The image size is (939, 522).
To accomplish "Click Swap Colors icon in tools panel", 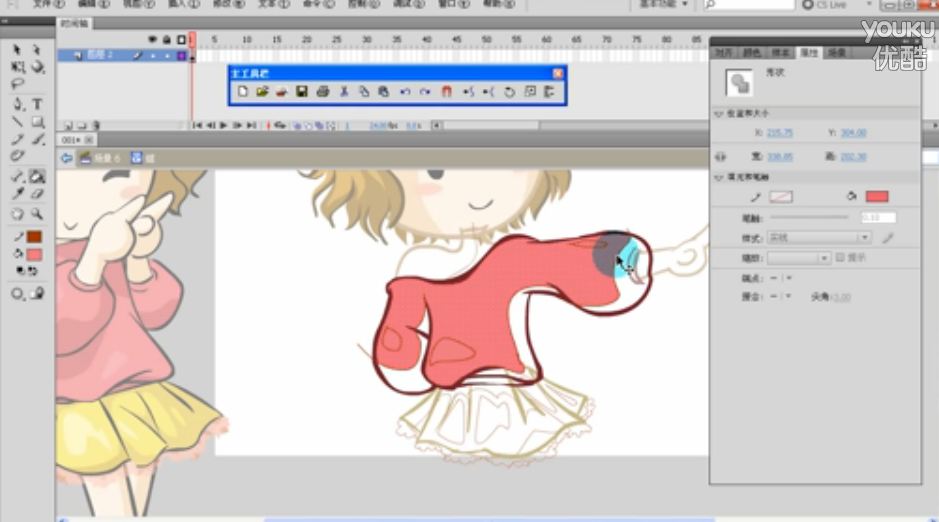I will (32, 271).
